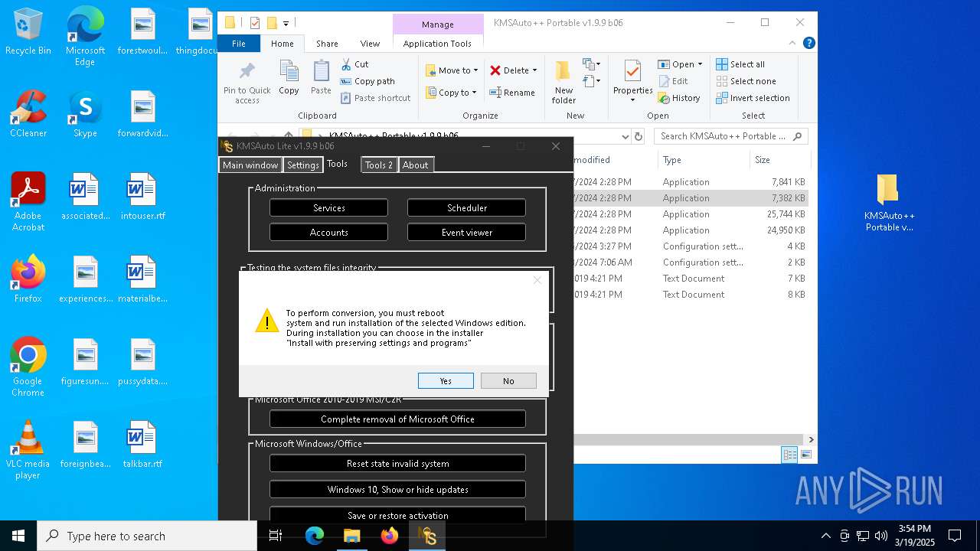Click Accounts button

(329, 233)
